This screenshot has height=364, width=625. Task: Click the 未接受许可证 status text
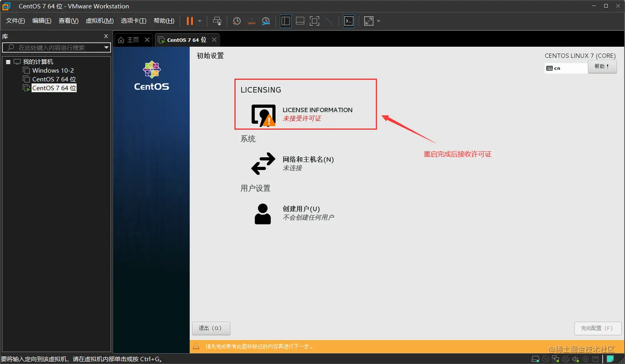click(302, 119)
